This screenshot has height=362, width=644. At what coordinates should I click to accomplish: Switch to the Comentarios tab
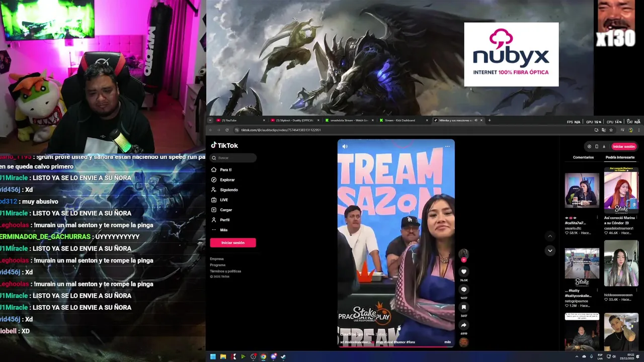tap(583, 157)
